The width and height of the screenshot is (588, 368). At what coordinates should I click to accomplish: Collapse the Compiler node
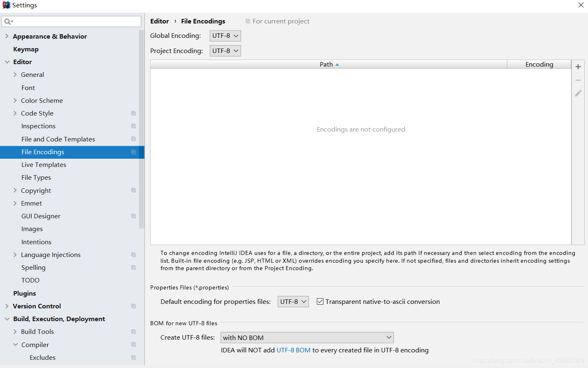coord(15,345)
